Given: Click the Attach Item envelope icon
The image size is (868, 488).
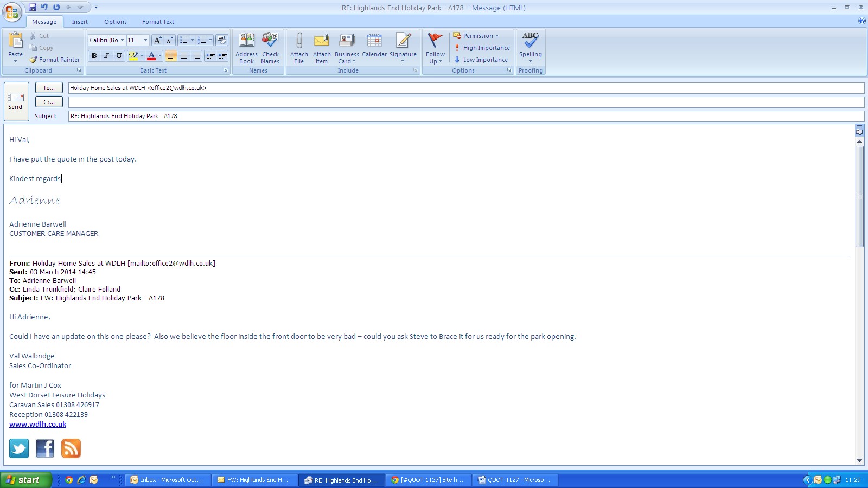Looking at the screenshot, I should (322, 41).
